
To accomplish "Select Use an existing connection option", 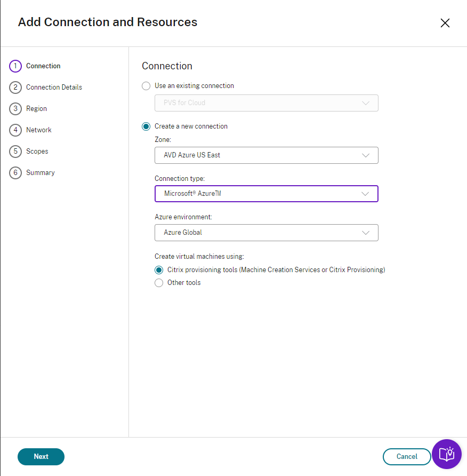I will [x=146, y=86].
